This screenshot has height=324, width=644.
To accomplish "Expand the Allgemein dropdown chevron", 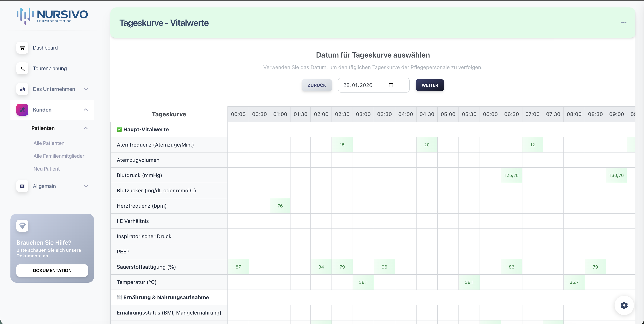I will click(86, 186).
